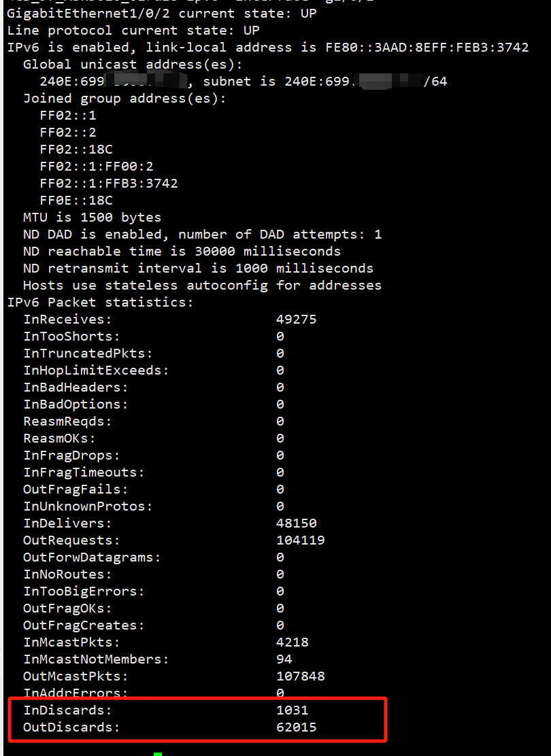This screenshot has width=551, height=756.
Task: Click the "ND DAD is enabled" line
Action: point(202,235)
